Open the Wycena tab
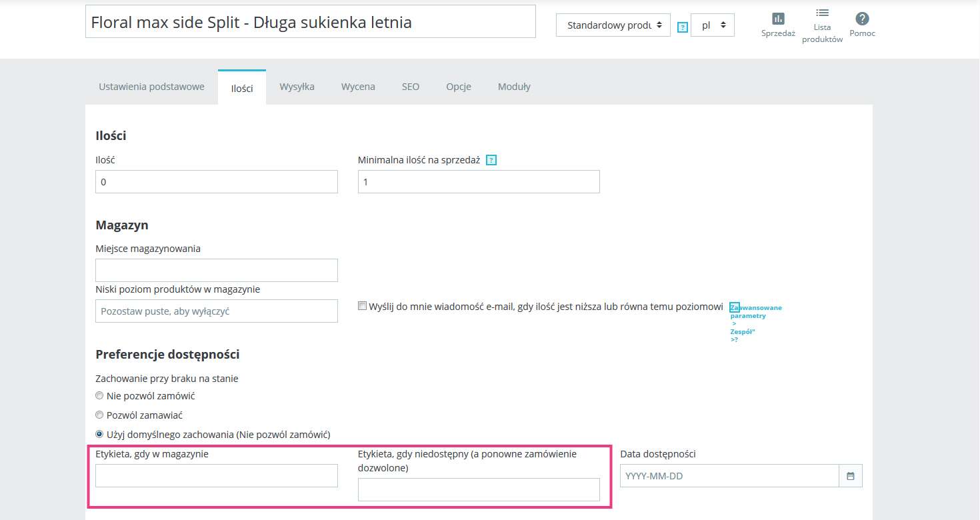 tap(358, 87)
